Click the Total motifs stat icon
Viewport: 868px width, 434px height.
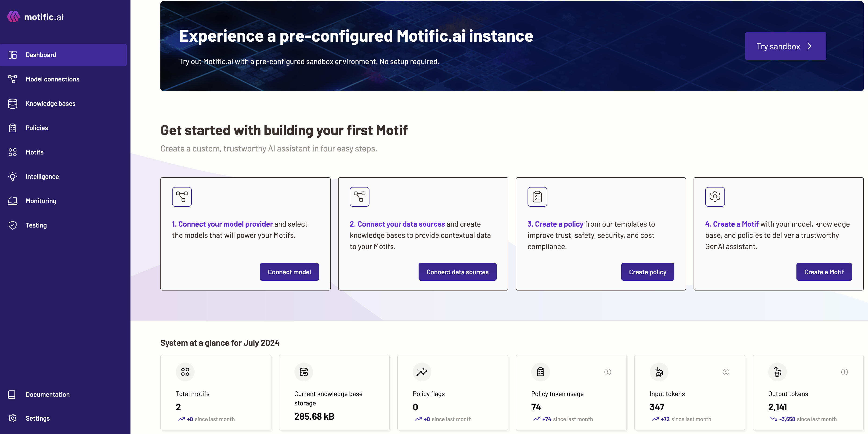tap(185, 372)
